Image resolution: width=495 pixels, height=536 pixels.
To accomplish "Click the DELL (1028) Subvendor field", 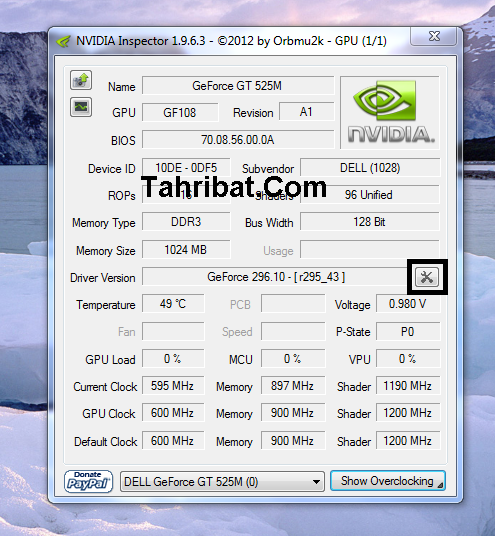I will tap(370, 168).
